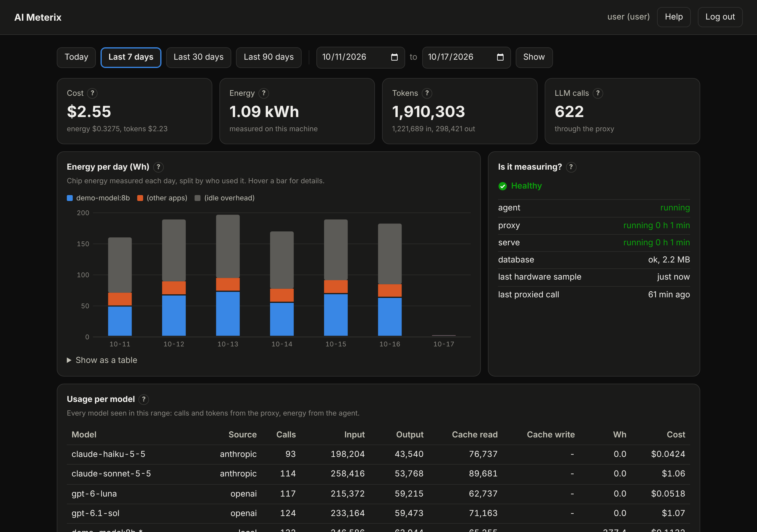Select the claude-haiku-5-5 model row name
This screenshot has height=532, width=757.
[x=108, y=454]
